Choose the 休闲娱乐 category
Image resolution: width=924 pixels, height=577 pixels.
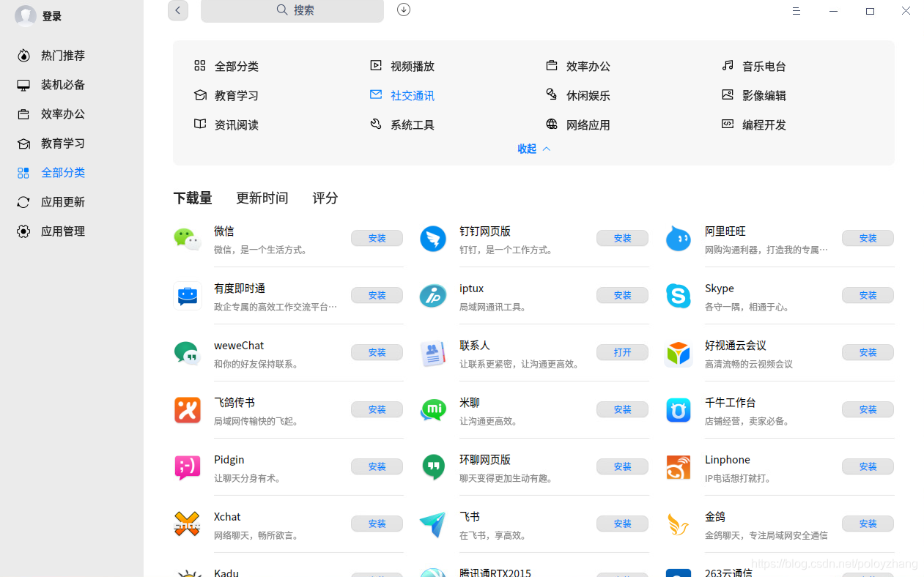coord(578,95)
